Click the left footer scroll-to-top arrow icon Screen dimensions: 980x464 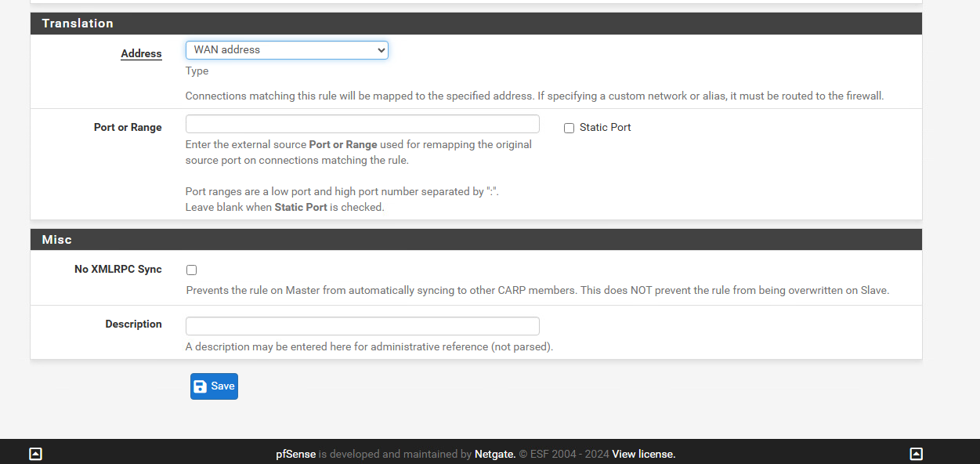coord(35,454)
